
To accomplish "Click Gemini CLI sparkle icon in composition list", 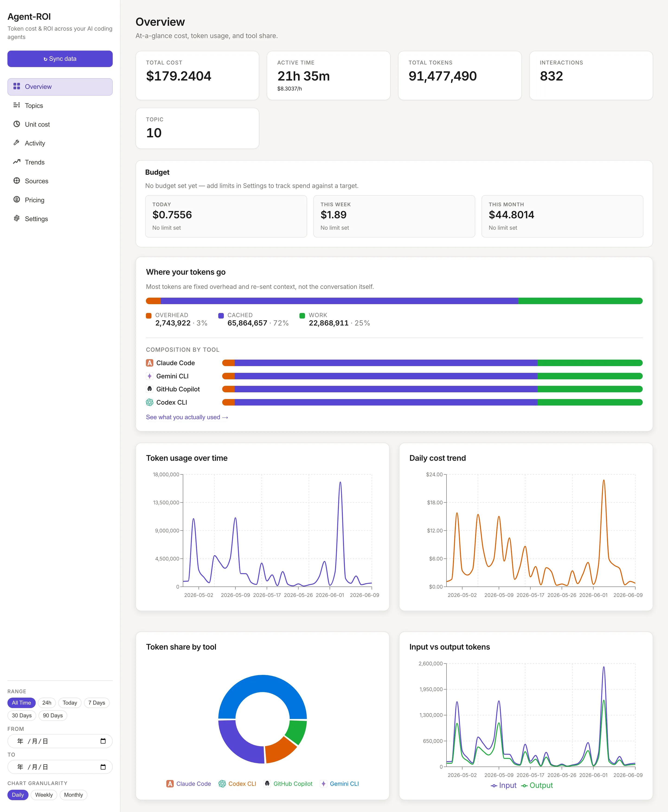I will 150,376.
